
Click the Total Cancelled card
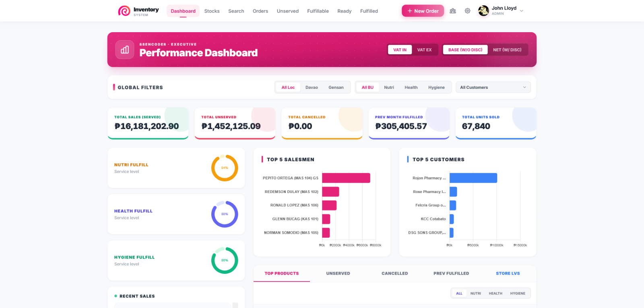[322, 123]
